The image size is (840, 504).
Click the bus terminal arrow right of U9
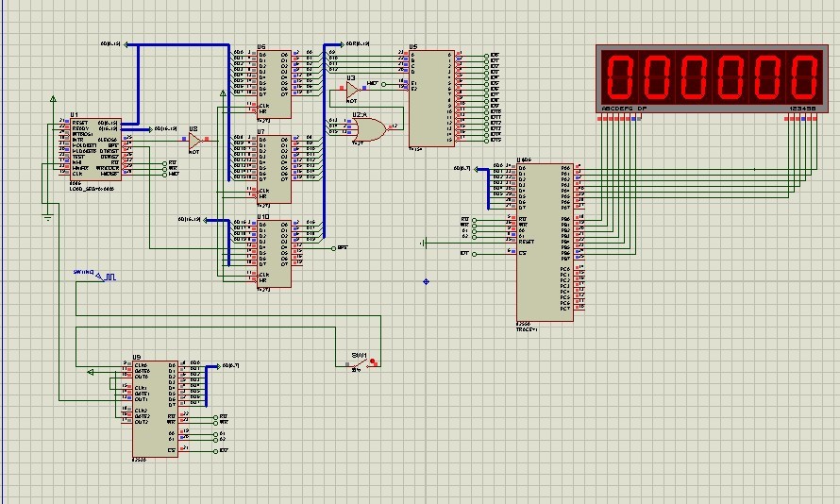coord(217,366)
